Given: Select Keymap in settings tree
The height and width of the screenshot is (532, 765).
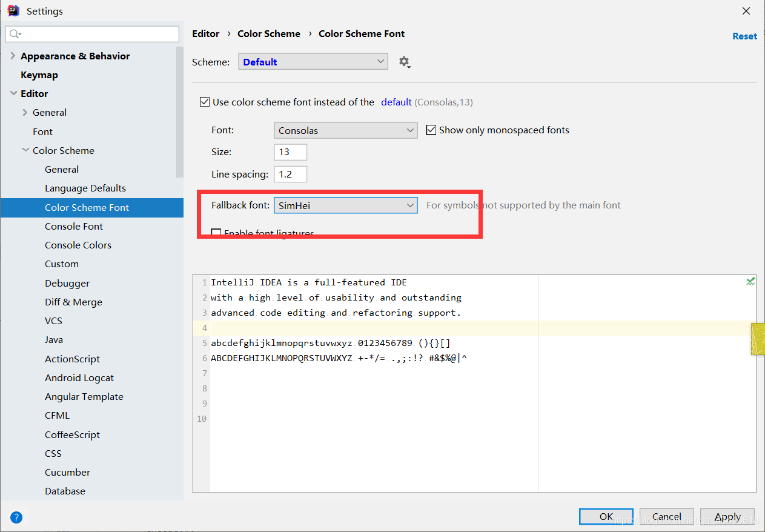Looking at the screenshot, I should coord(39,75).
